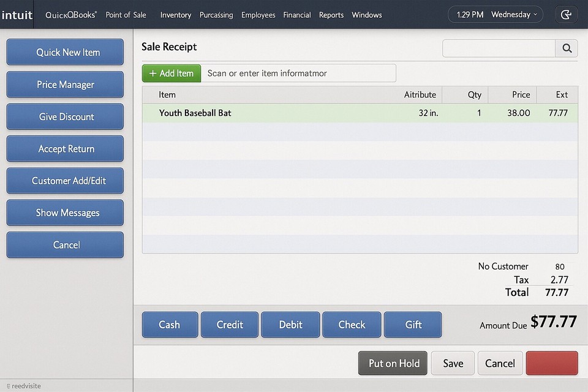
Task: Click Quick New Item
Action: [x=65, y=52]
